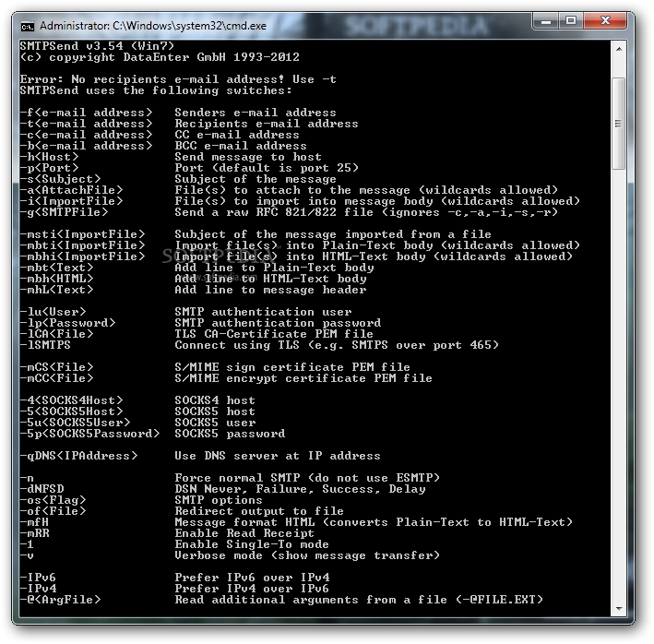This screenshot has width=654, height=644.
Task: Click the '-mCC<File>' switch
Action: click(x=56, y=378)
